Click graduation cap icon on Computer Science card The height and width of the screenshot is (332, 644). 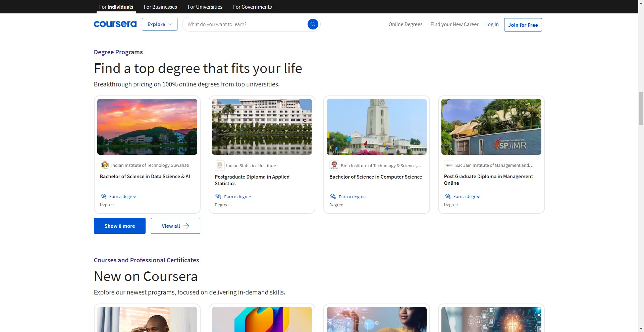click(x=333, y=197)
